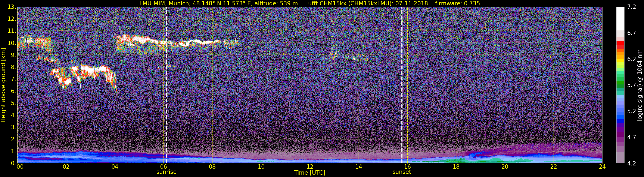Click the x-axis tick label '10'
The width and height of the screenshot is (644, 177).
261,167
